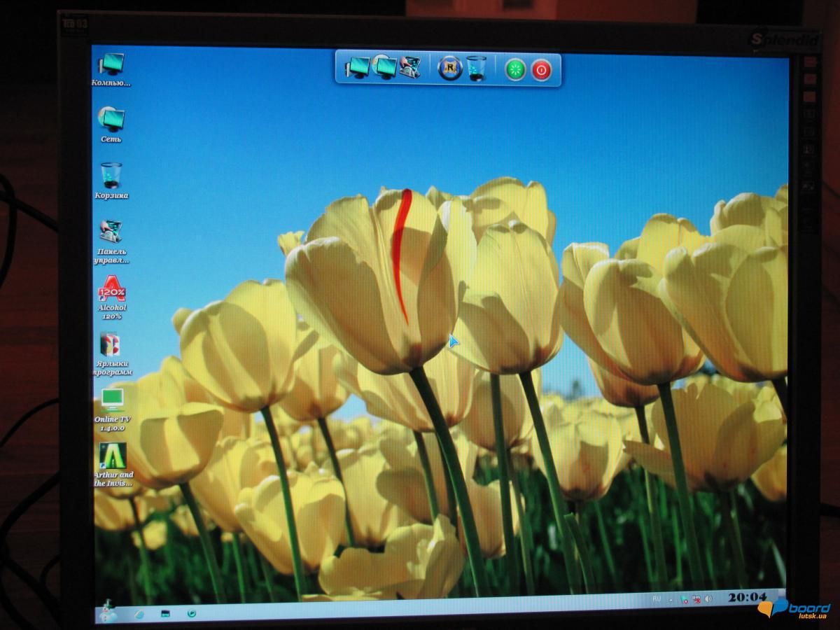Image resolution: width=840 pixels, height=630 pixels.
Task: Expand the hidden system tray icons arrow
Action: 671,600
